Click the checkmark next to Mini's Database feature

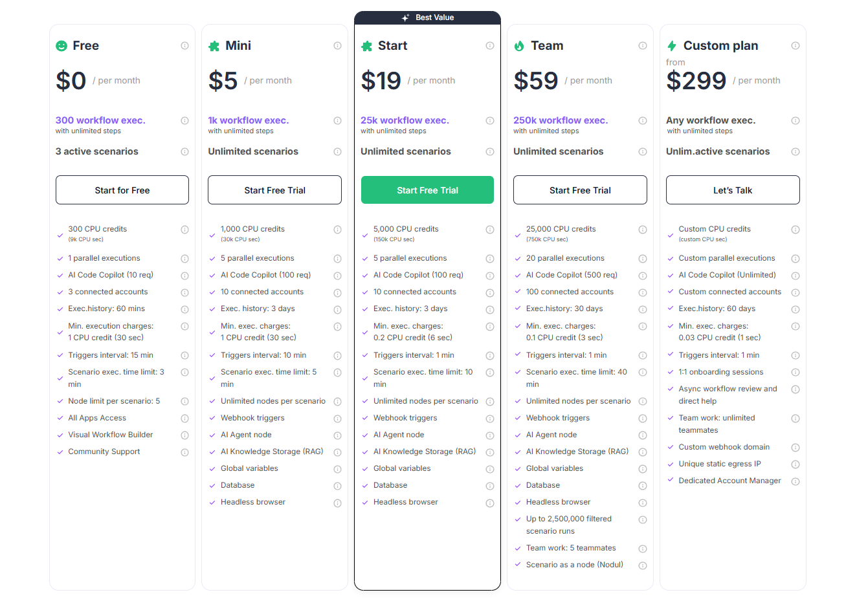coord(212,485)
